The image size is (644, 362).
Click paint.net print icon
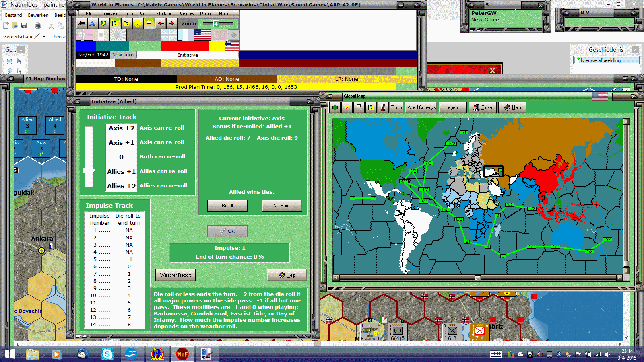coord(37,25)
